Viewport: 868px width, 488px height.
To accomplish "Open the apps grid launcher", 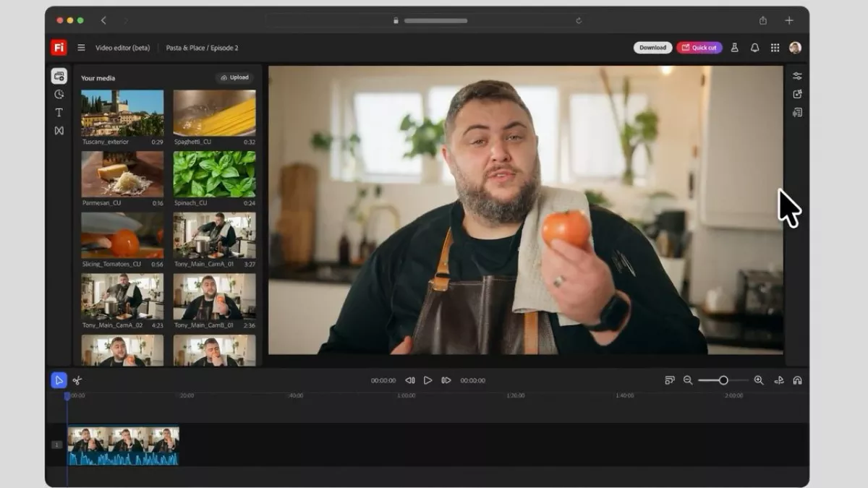I will point(775,48).
